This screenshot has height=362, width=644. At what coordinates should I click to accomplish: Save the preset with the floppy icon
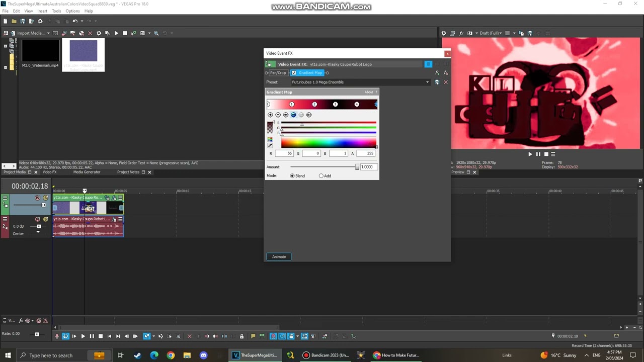[437, 82]
